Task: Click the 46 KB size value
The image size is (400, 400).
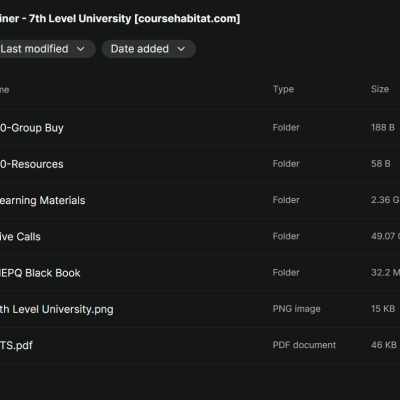Action: point(384,345)
